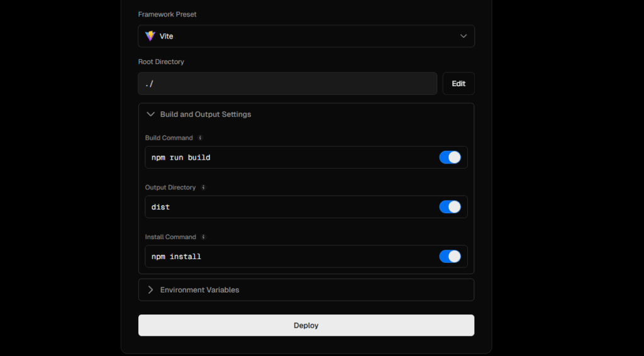Click the dist output directory field
Viewport: 644px width, 356px height.
tap(289, 207)
